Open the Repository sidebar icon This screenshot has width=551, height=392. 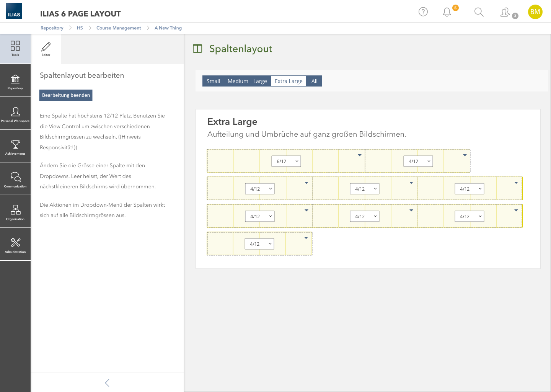[15, 82]
